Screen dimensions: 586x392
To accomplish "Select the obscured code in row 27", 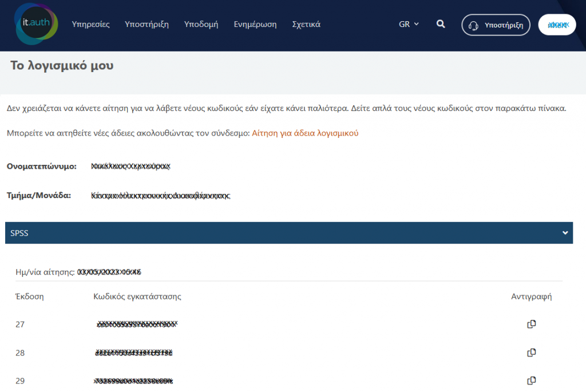I will (137, 324).
